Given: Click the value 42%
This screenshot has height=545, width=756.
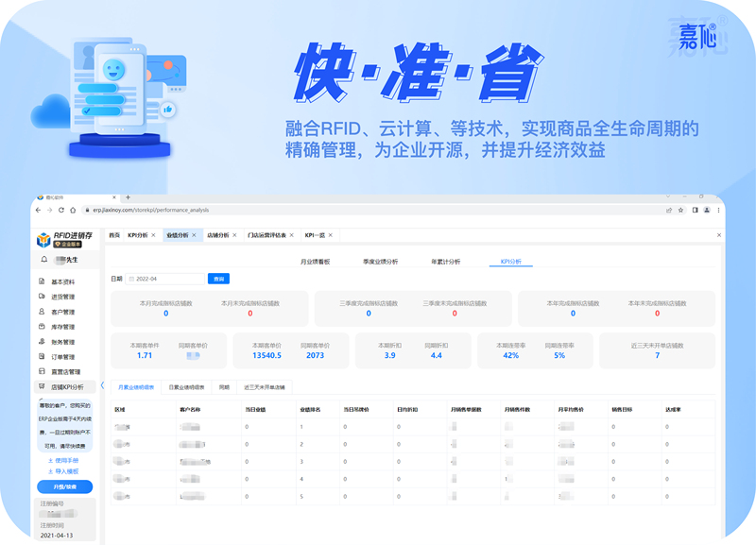Looking at the screenshot, I should click(x=510, y=356).
